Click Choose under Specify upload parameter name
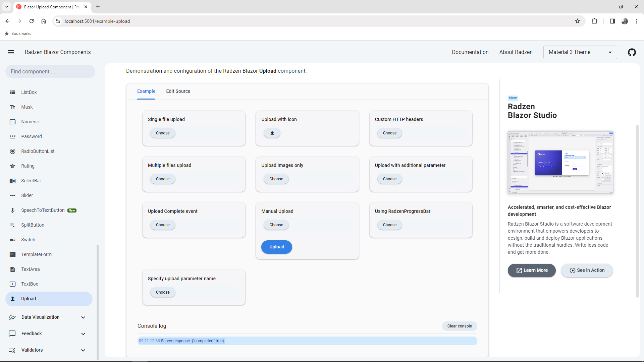The height and width of the screenshot is (362, 644). point(163,292)
